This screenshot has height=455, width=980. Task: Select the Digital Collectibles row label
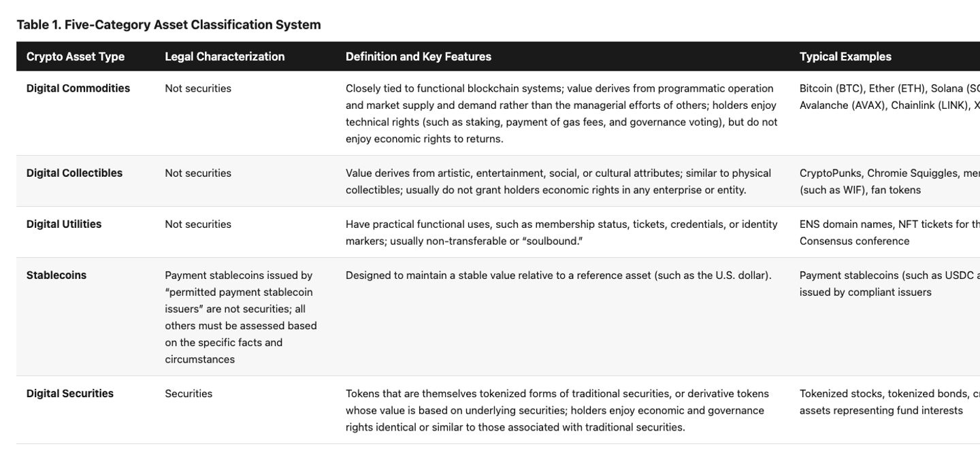click(75, 173)
